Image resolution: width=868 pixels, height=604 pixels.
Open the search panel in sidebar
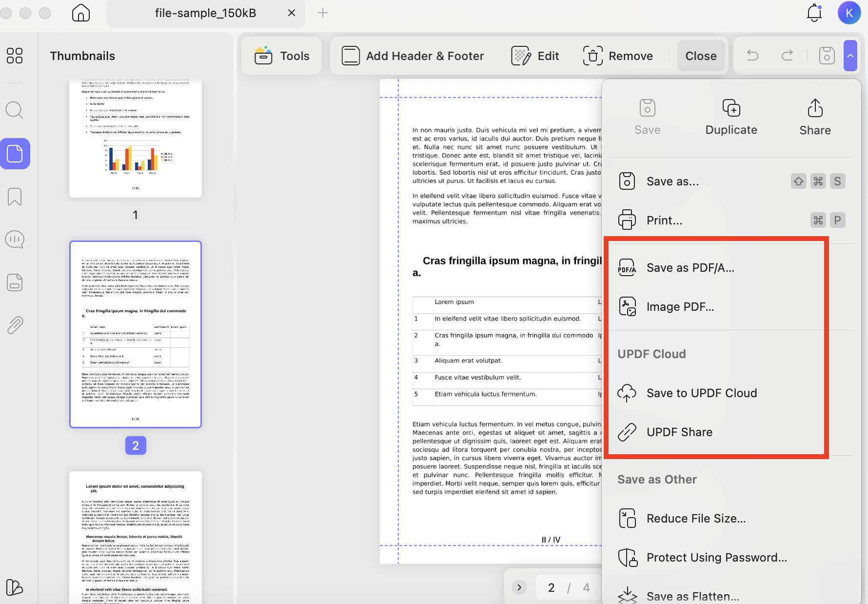[x=14, y=110]
